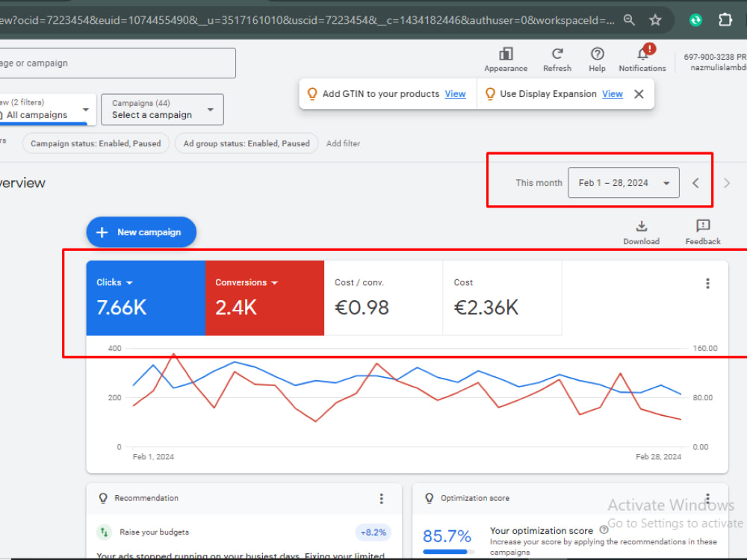Go to the previous date range
Viewport: 747px width, 560px height.
click(695, 183)
